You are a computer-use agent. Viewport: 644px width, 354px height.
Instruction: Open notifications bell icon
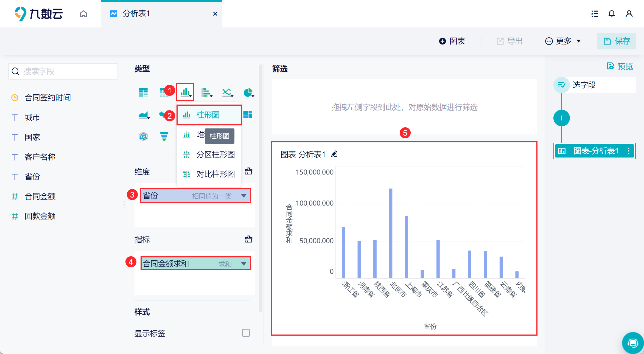point(611,14)
